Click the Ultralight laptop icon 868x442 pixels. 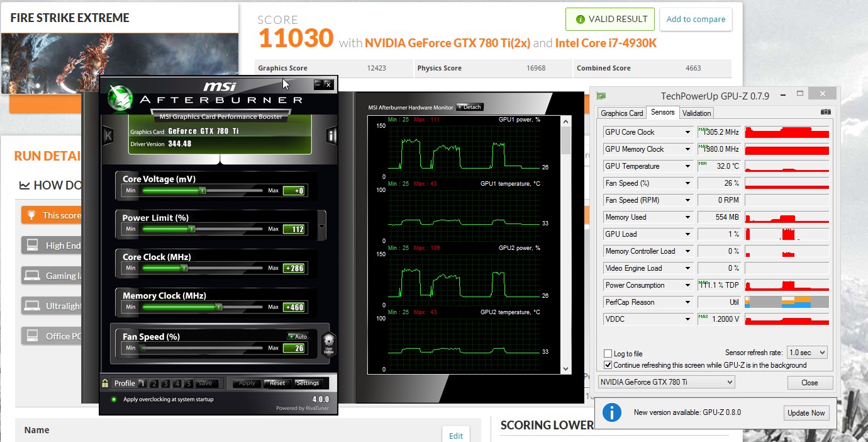pyautogui.click(x=31, y=306)
